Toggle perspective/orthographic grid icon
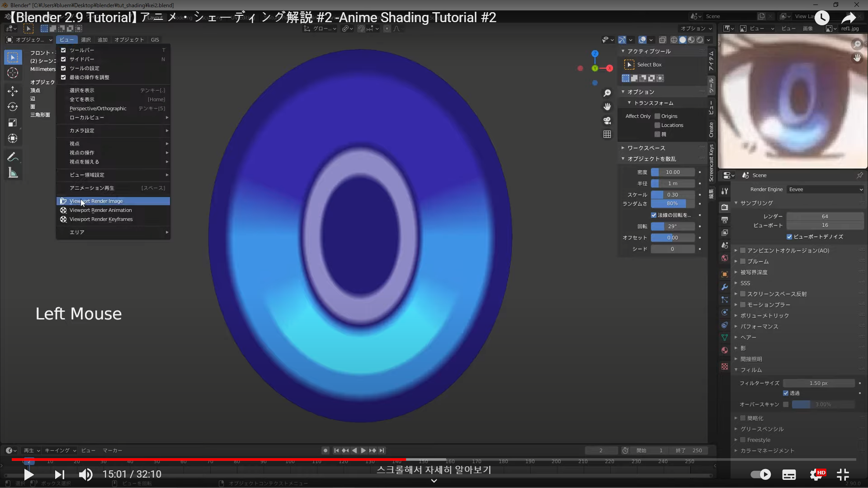The width and height of the screenshot is (868, 488). point(607,135)
